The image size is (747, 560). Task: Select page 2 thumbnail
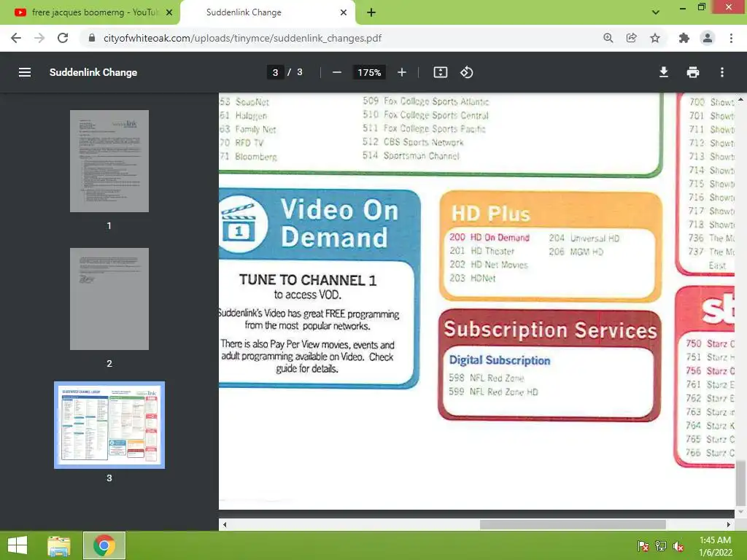click(109, 298)
